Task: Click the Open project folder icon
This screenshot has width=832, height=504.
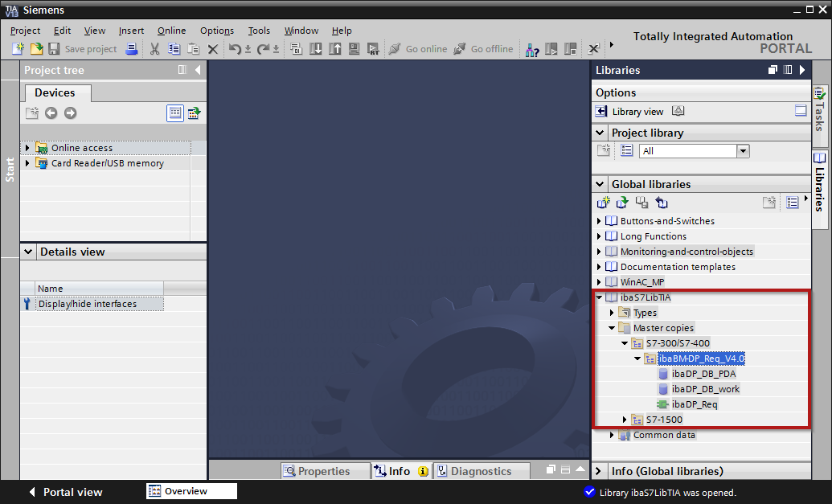Action: 36,49
